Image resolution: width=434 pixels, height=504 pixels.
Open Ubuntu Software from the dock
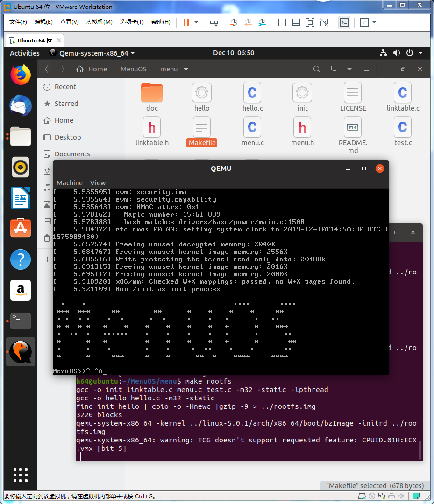click(21, 228)
